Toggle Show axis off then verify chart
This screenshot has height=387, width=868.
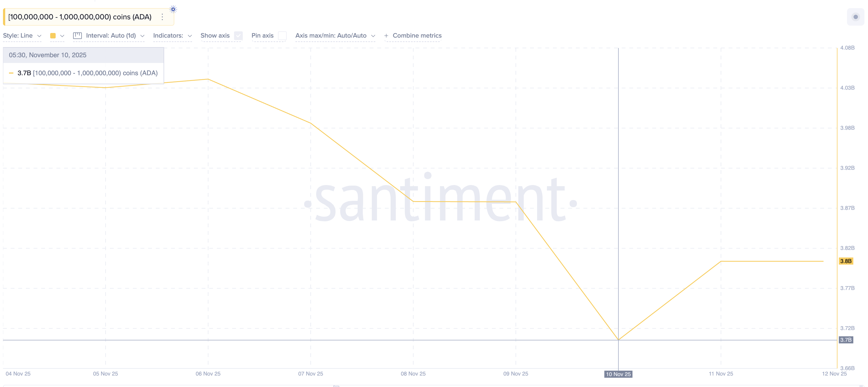(x=238, y=35)
